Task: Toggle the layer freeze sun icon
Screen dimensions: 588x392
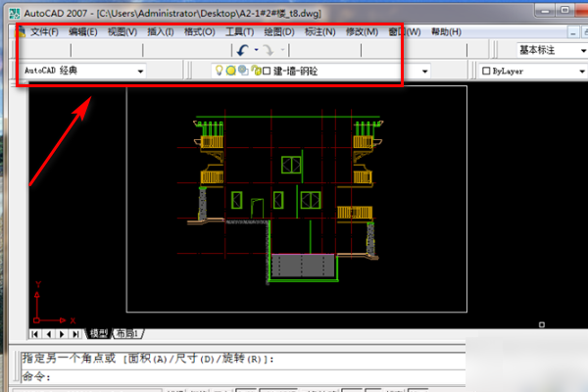Action: [x=231, y=71]
